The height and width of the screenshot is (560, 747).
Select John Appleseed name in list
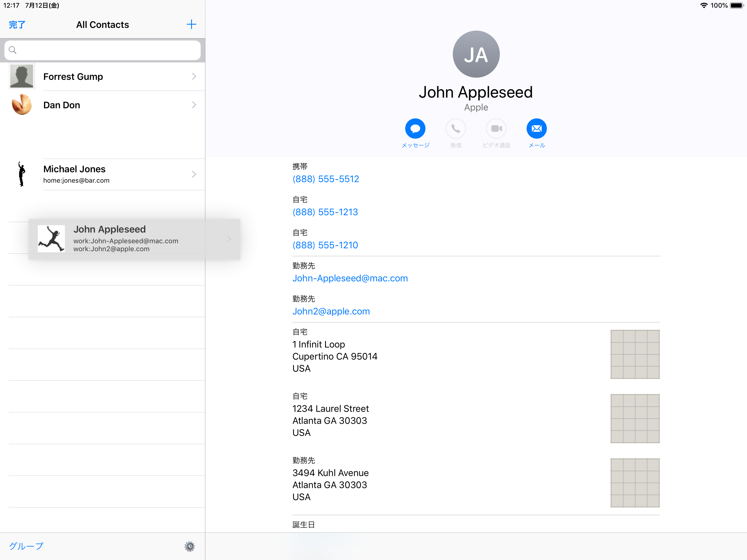pos(109,229)
